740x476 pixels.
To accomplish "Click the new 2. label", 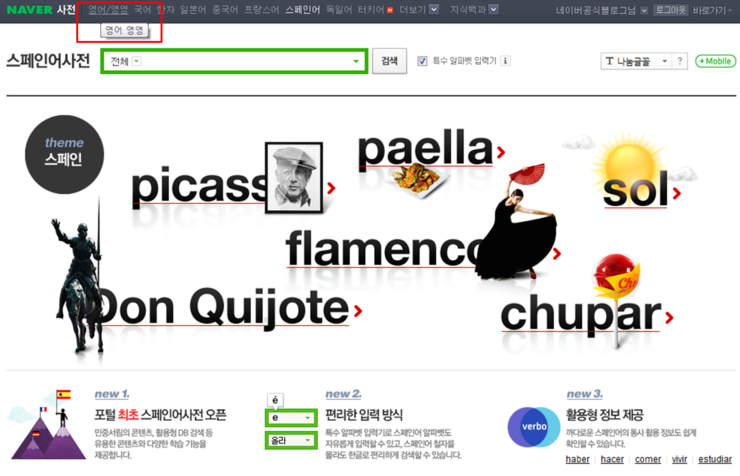I will (x=344, y=393).
